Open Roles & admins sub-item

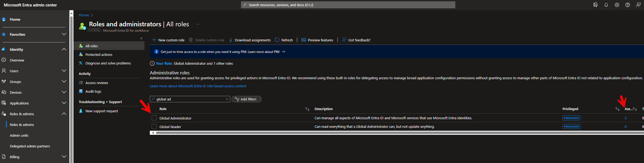coord(22,125)
